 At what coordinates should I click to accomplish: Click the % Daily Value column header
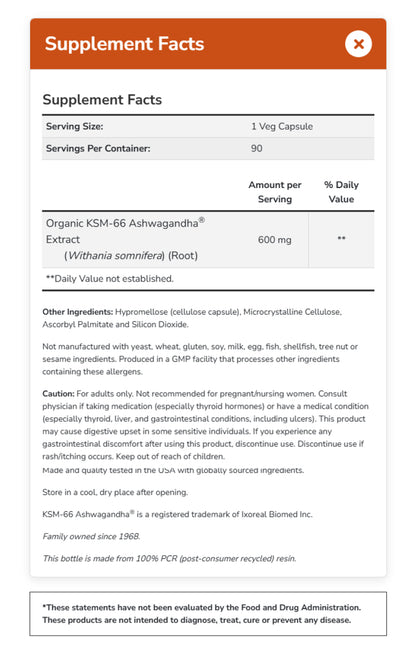point(341,192)
